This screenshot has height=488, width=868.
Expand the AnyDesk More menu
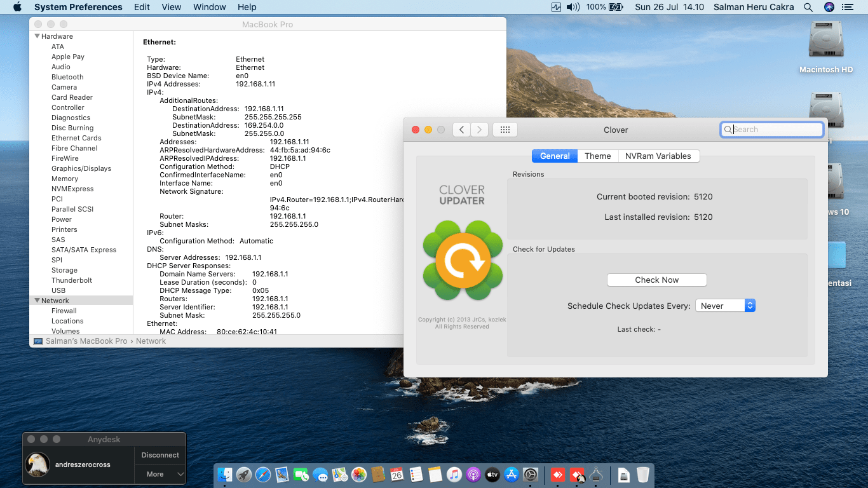point(159,474)
